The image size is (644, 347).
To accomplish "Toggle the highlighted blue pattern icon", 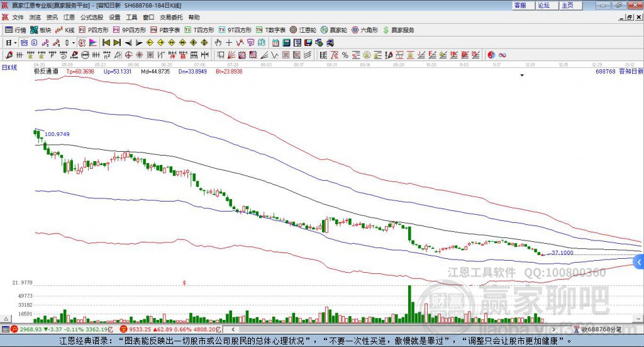I will [24, 43].
